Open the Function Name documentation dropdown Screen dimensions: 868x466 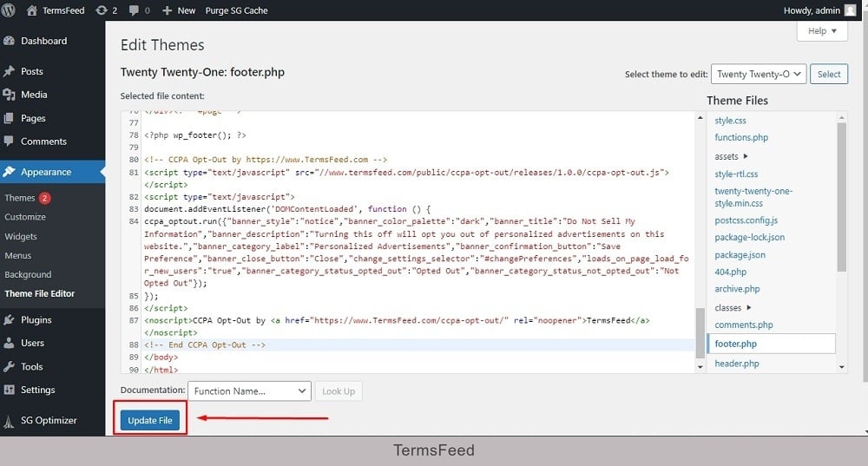(249, 391)
